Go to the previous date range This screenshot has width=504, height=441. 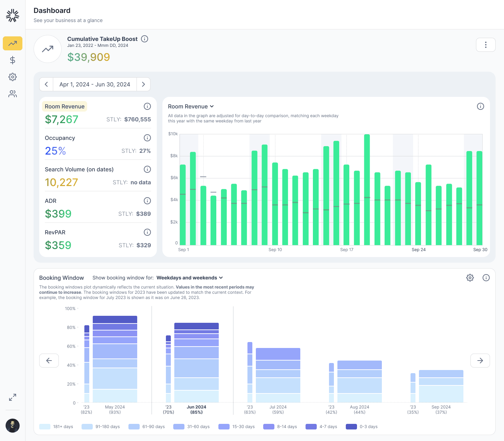point(46,84)
